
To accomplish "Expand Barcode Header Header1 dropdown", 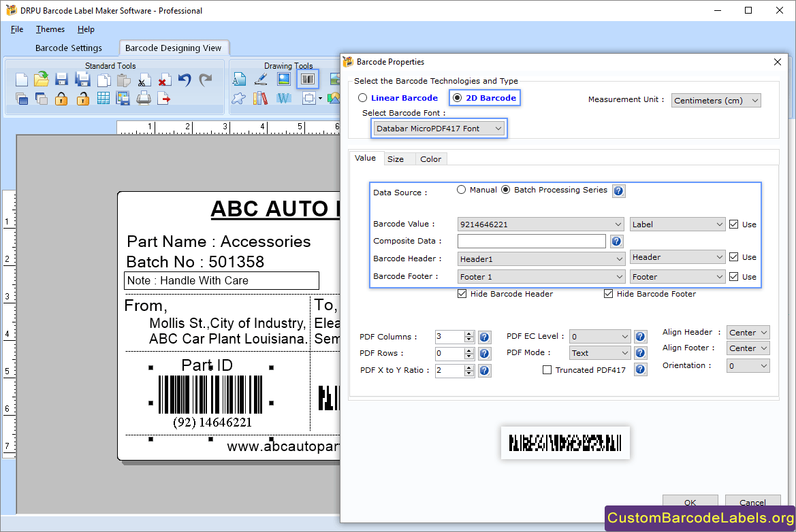I will pyautogui.click(x=541, y=259).
